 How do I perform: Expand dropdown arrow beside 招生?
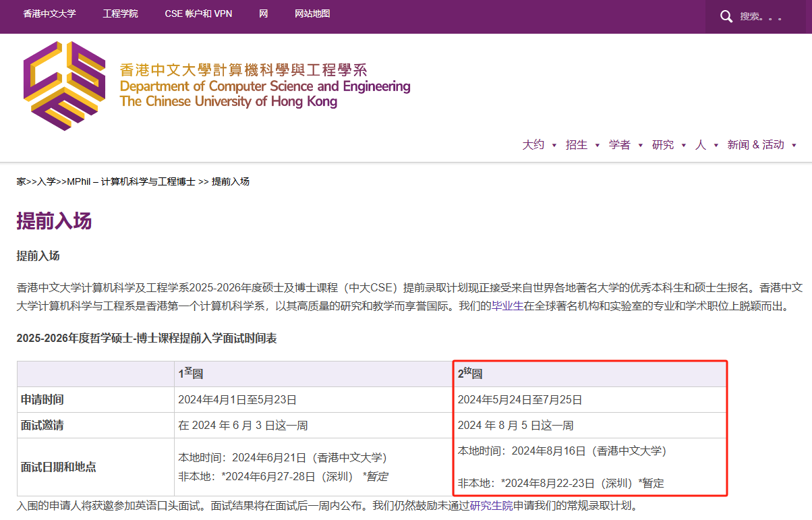tap(598, 145)
